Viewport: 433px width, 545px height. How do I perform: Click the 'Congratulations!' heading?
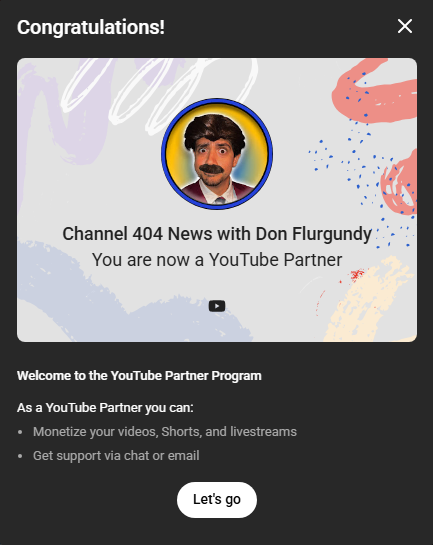(91, 27)
